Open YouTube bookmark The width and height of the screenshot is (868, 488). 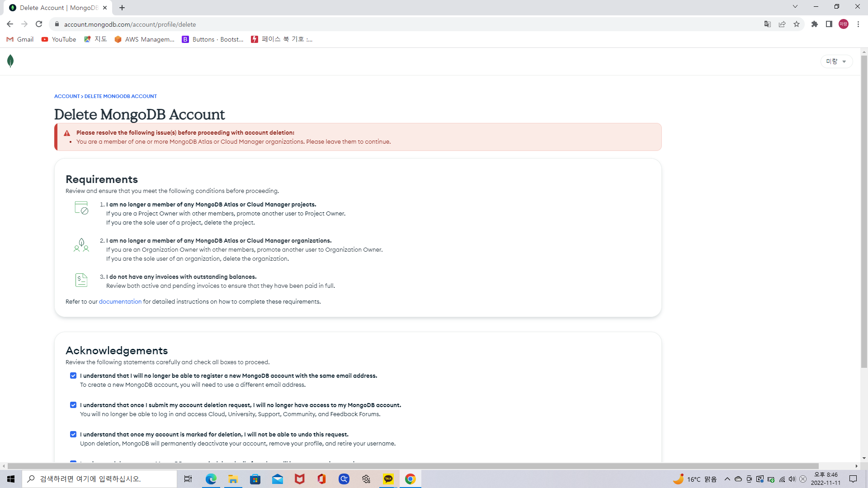tap(59, 39)
